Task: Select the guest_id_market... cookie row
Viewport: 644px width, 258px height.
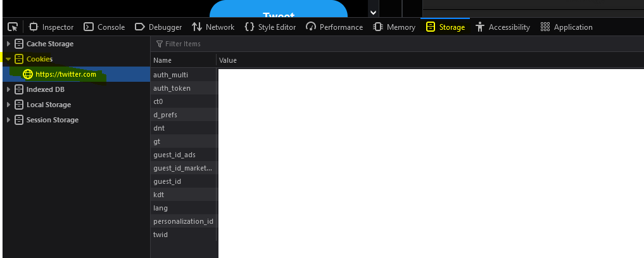Action: 184,167
